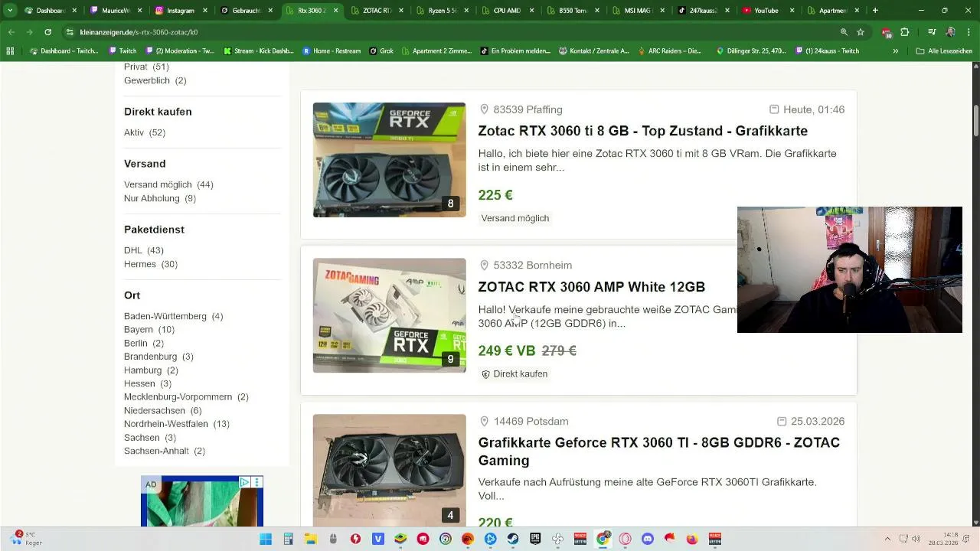Filter location to Mecklenburg-Vorpommern (2)
Image resolution: width=980 pixels, height=551 pixels.
(x=186, y=397)
